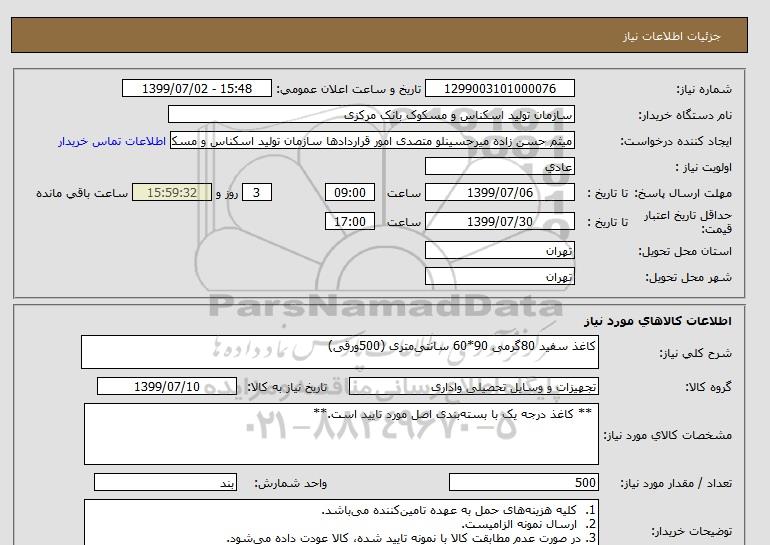Screen dimensions: 770x545
Task: Select the response deadline date 1399/07/06
Action: point(499,192)
